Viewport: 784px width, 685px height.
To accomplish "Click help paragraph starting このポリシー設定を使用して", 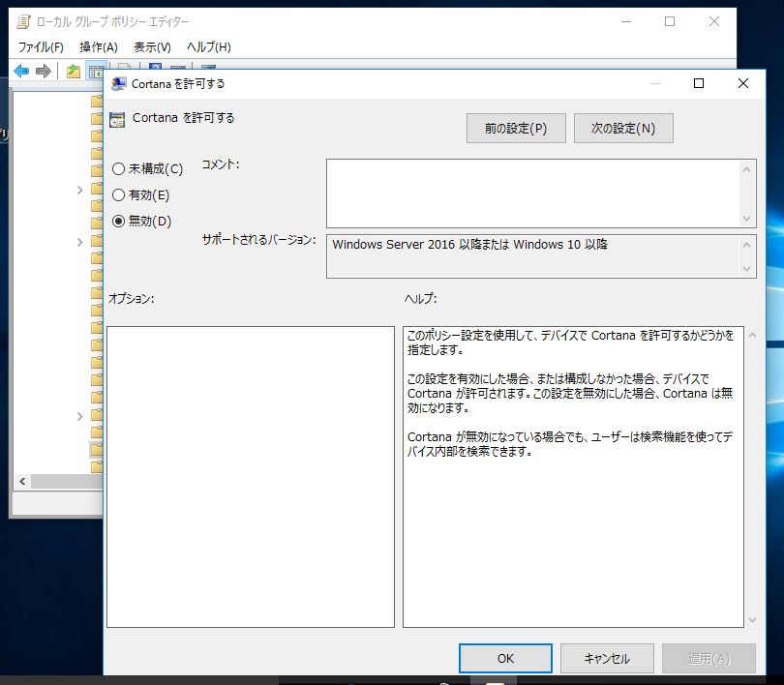I will pos(570,342).
